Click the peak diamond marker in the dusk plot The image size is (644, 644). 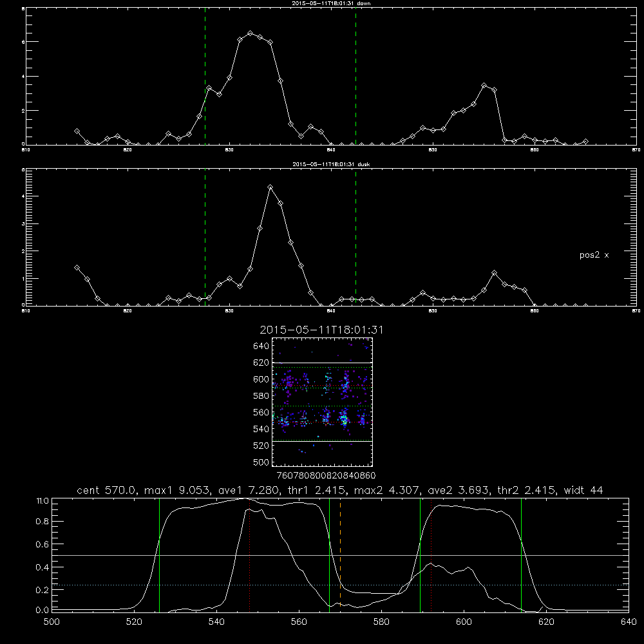tap(270, 187)
